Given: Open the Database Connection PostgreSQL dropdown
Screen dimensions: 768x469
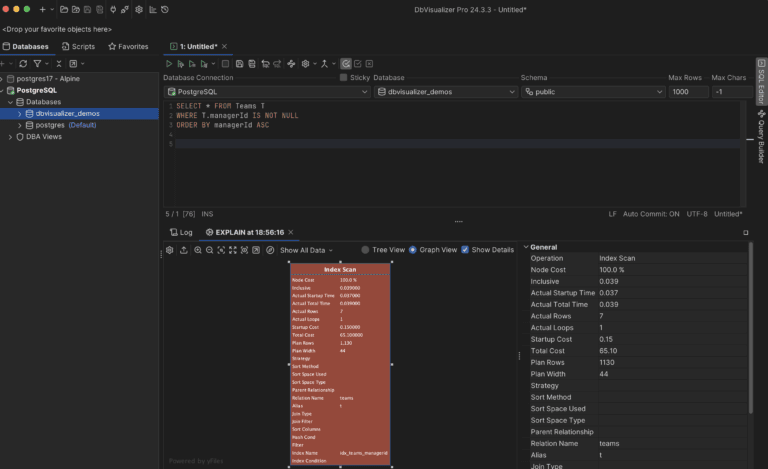Looking at the screenshot, I should click(x=267, y=92).
